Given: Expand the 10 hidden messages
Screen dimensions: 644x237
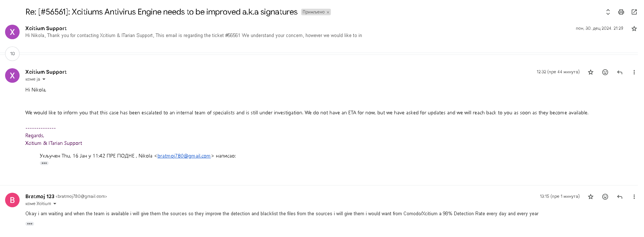Looking at the screenshot, I should point(12,54).
